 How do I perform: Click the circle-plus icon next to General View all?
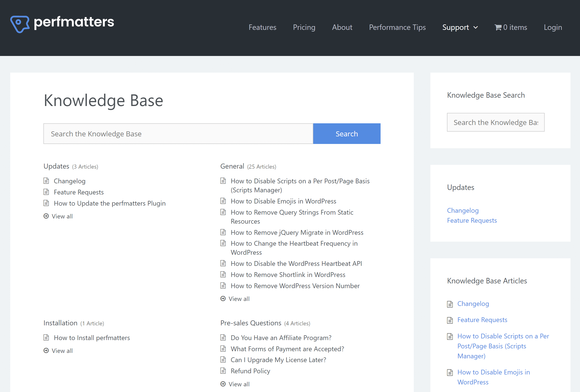pyautogui.click(x=224, y=298)
